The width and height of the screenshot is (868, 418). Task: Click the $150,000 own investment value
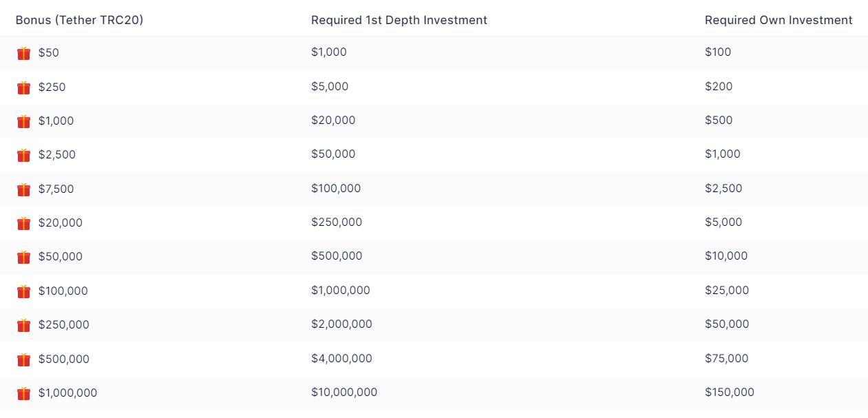tap(730, 393)
